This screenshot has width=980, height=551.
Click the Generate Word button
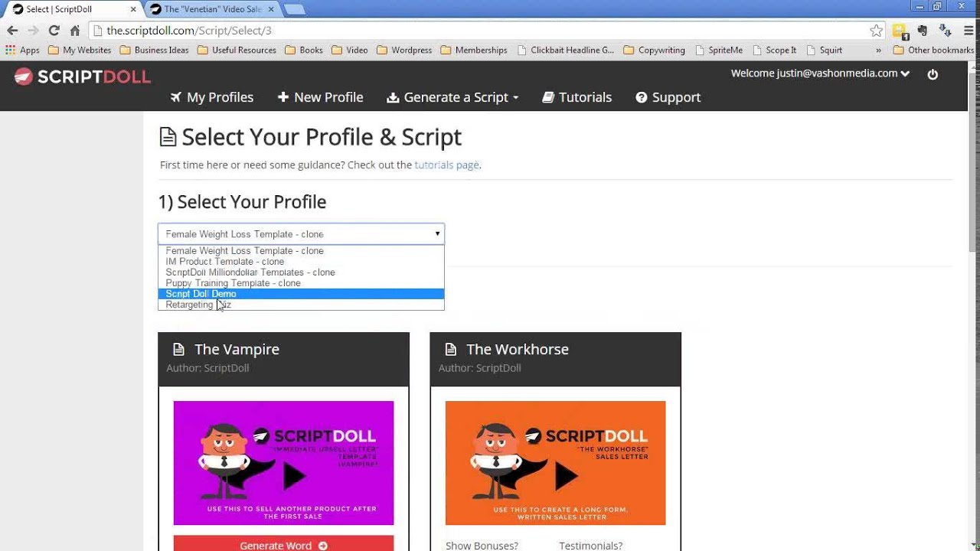[x=283, y=544]
